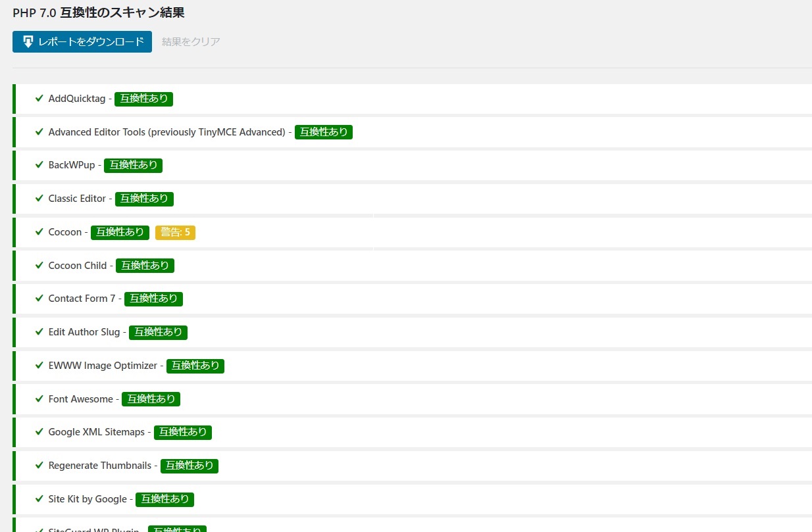Select the Cocoon theme name with warning badge
This screenshot has width=812, height=532.
coord(65,232)
